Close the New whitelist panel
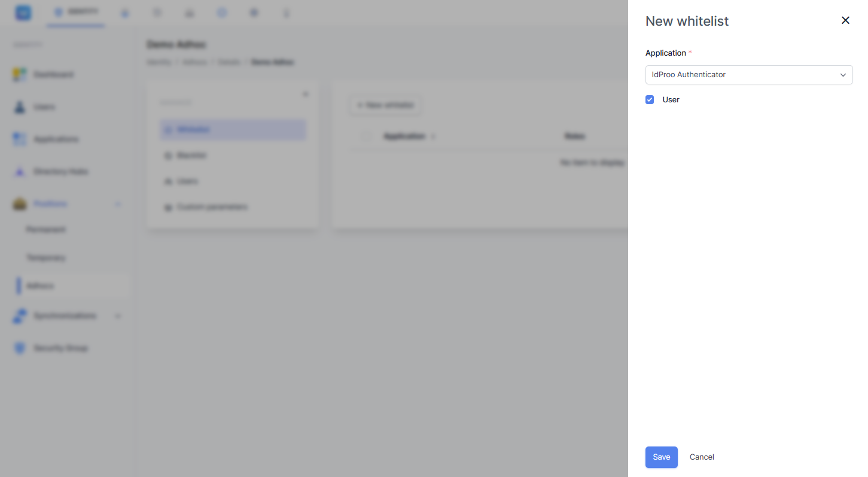 point(845,20)
